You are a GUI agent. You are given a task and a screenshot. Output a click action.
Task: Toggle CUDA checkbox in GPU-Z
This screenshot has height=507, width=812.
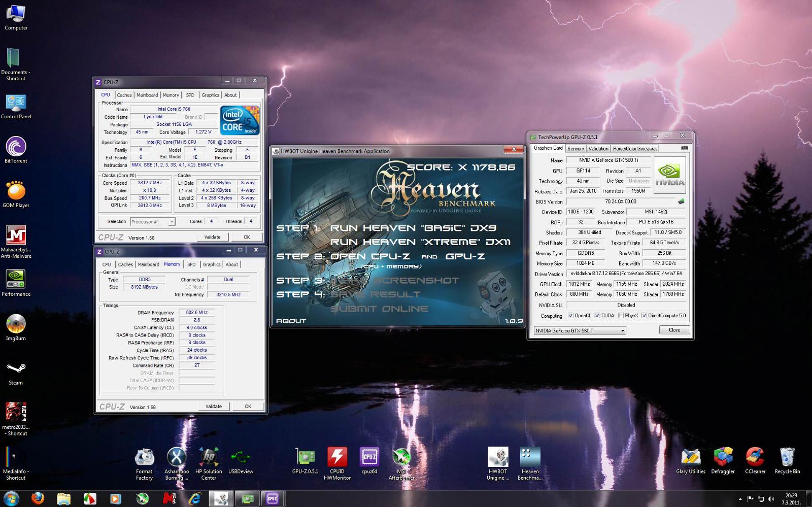click(x=597, y=316)
